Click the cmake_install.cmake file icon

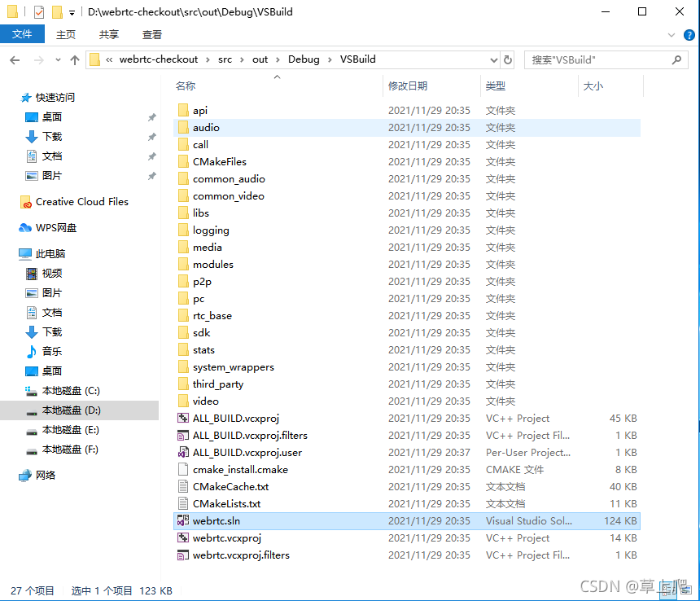[183, 470]
